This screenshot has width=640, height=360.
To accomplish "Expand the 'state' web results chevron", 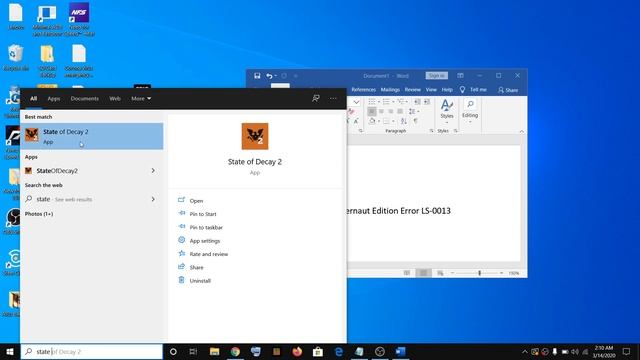I will (153, 199).
